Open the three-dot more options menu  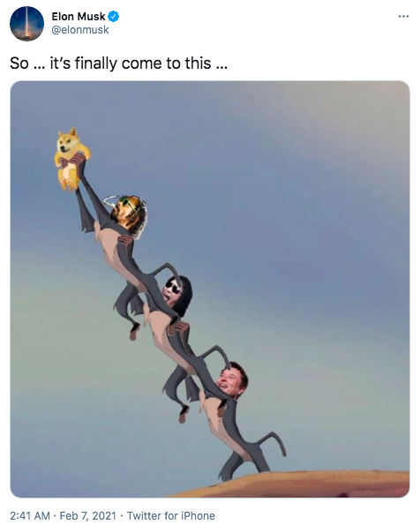point(403,16)
